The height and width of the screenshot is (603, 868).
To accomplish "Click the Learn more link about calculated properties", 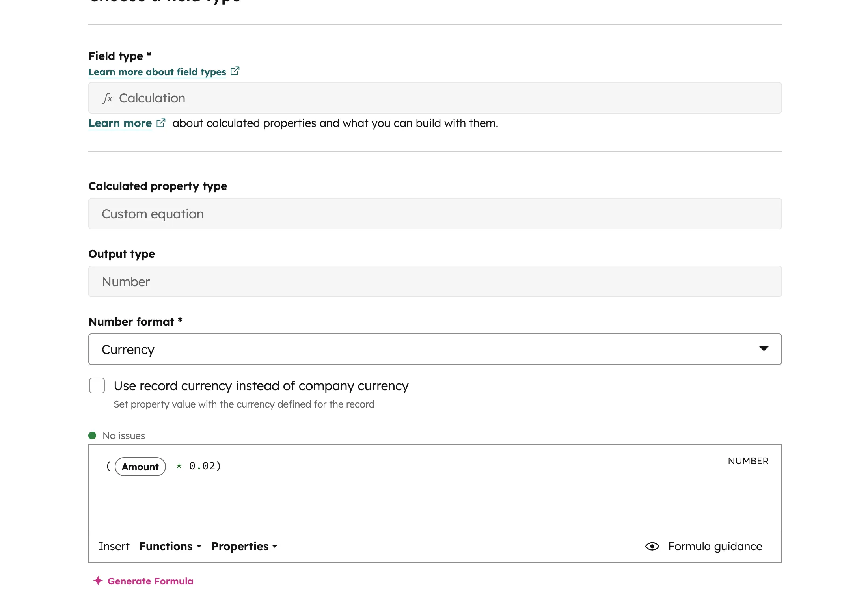I will coord(120,123).
